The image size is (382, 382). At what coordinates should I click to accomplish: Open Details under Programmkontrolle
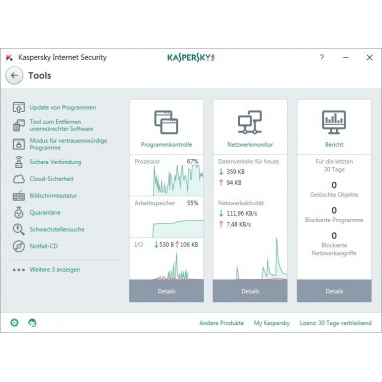coord(166,291)
